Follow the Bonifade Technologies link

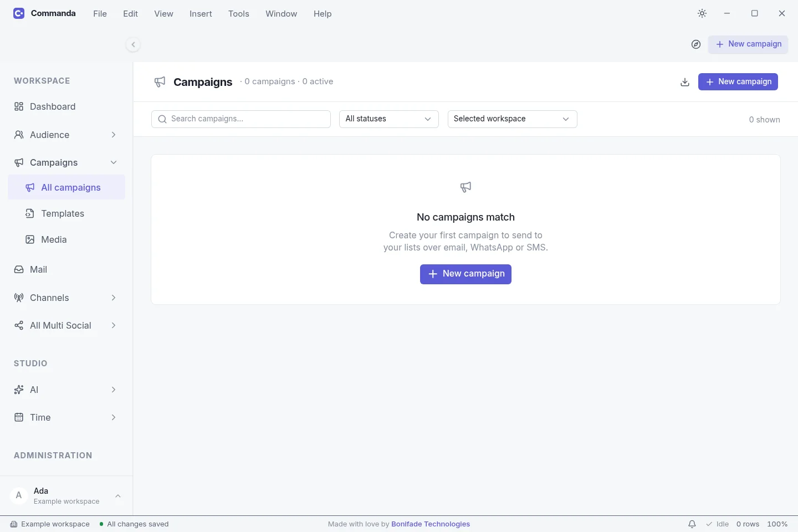(x=431, y=524)
